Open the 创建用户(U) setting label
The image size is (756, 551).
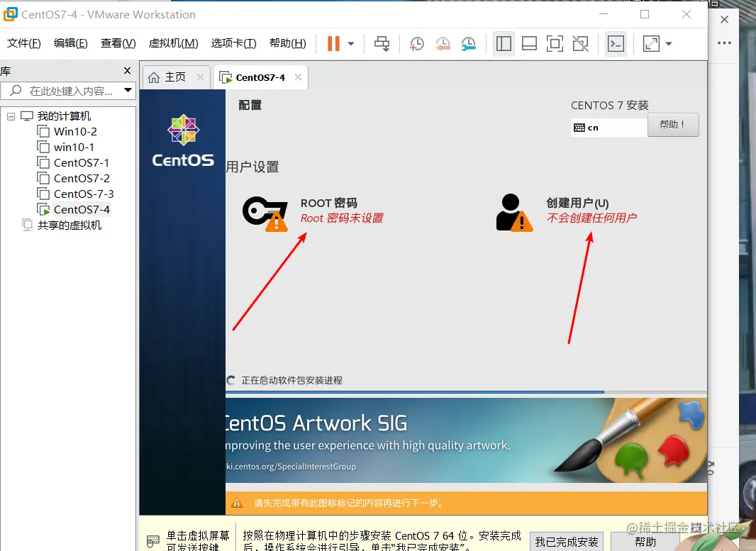coord(577,203)
